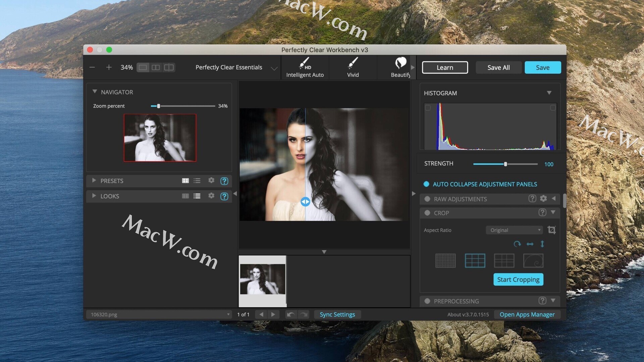Open Raw Adjustments help
The image size is (644, 362).
click(x=532, y=198)
